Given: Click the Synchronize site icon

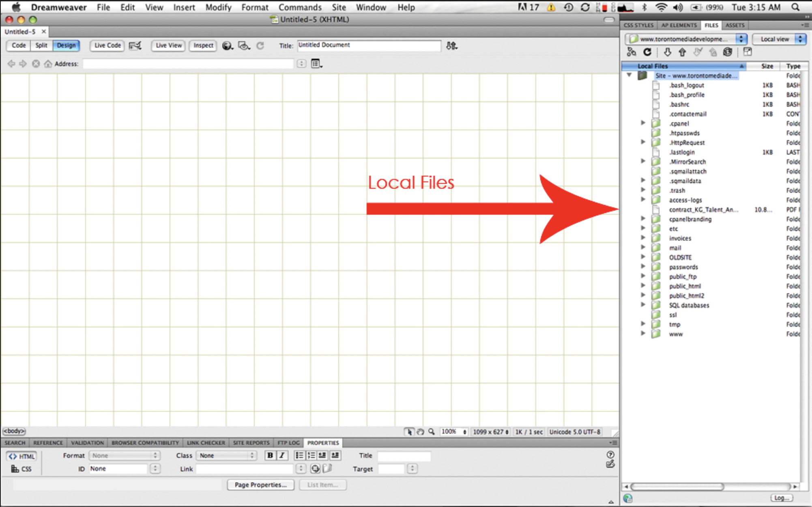Looking at the screenshot, I should (x=728, y=52).
